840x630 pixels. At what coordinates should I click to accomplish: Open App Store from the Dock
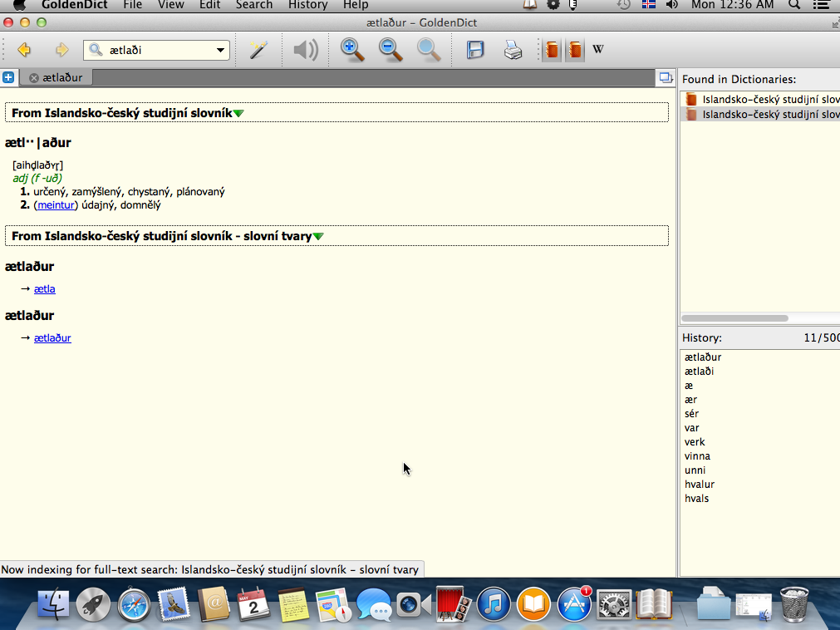point(574,604)
